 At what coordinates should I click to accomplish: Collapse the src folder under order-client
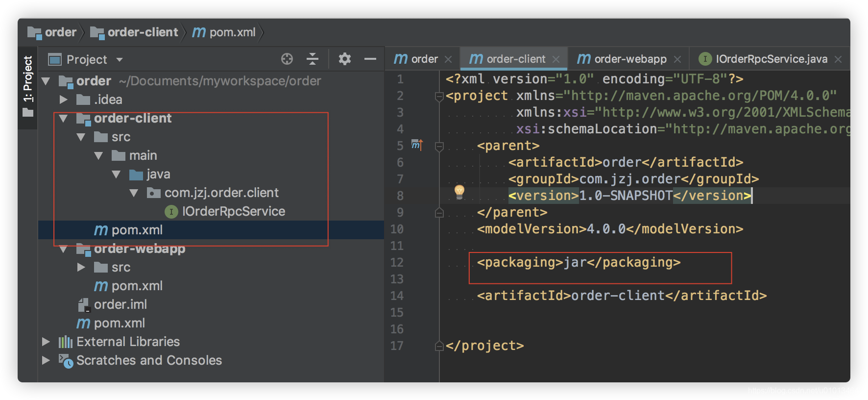pos(81,137)
